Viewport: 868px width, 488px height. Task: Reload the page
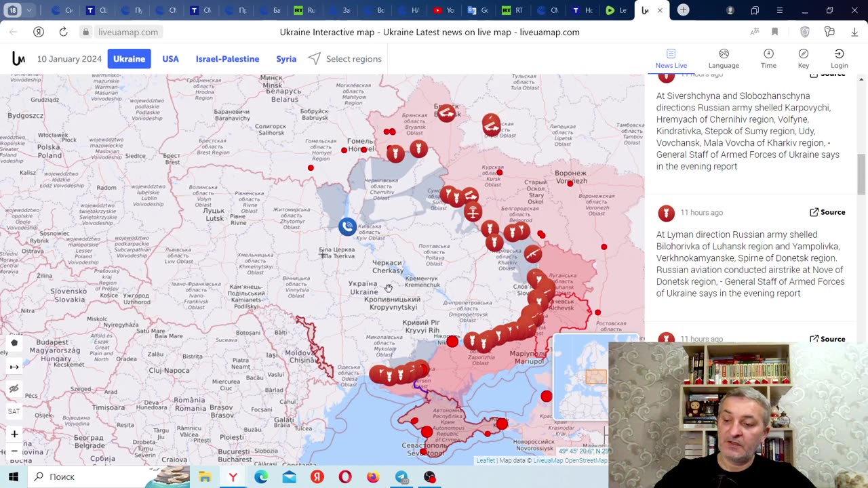pos(63,32)
